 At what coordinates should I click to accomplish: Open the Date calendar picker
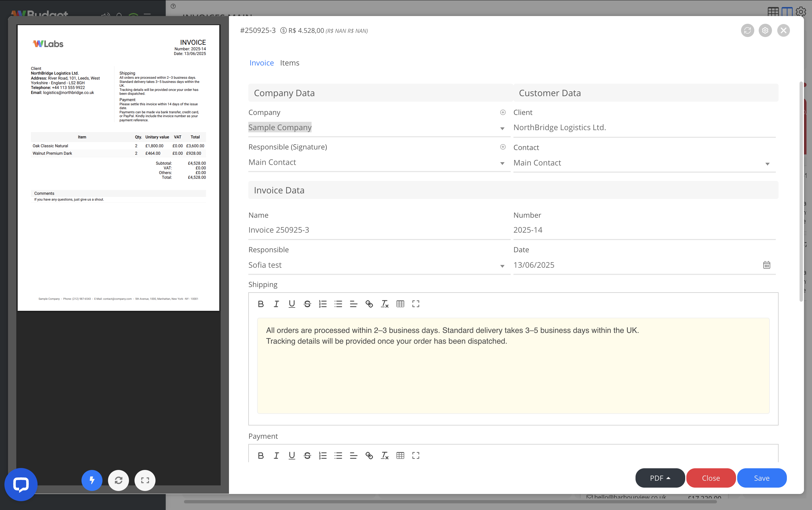(x=767, y=265)
